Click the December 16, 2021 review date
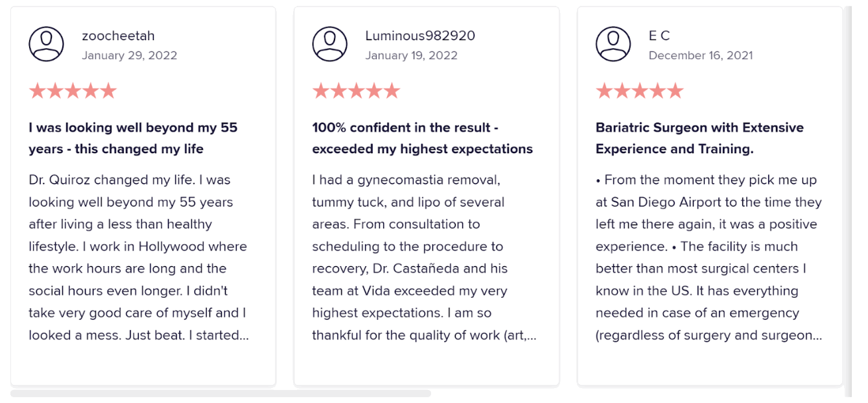868x403 pixels. (701, 56)
